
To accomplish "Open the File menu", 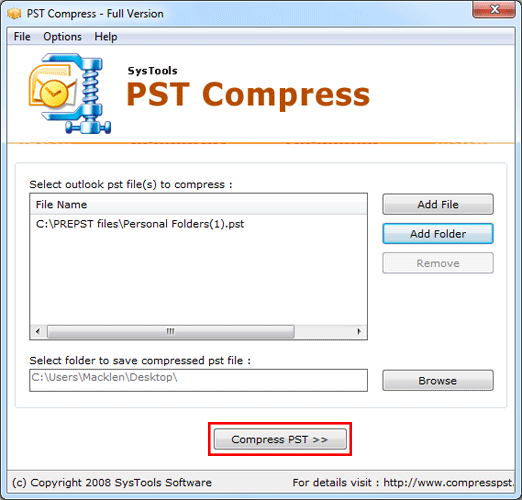I will point(22,37).
